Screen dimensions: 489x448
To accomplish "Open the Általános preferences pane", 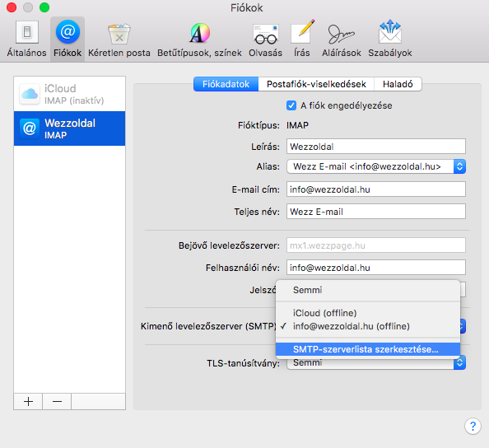I will tap(27, 39).
